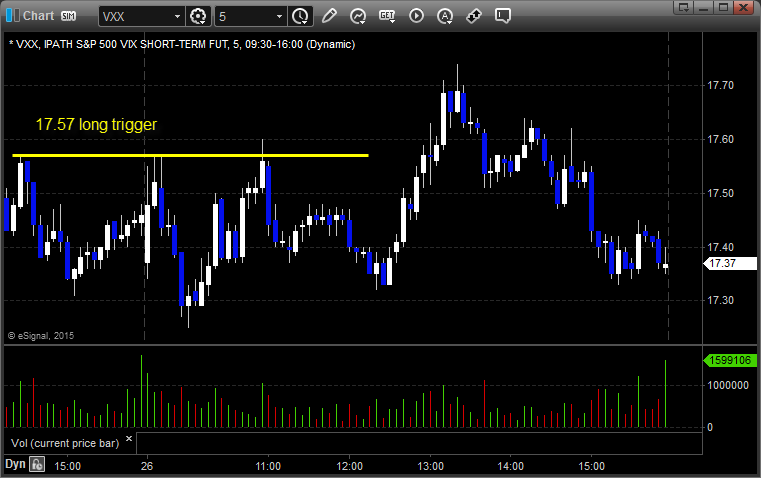Click the 17.50 price axis label

point(721,193)
